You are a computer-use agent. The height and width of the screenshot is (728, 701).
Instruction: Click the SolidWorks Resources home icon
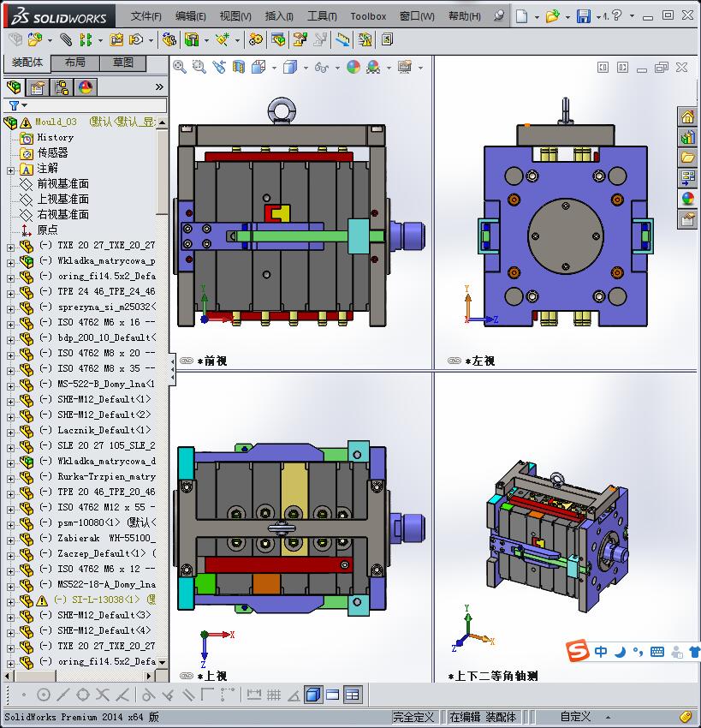(x=687, y=116)
